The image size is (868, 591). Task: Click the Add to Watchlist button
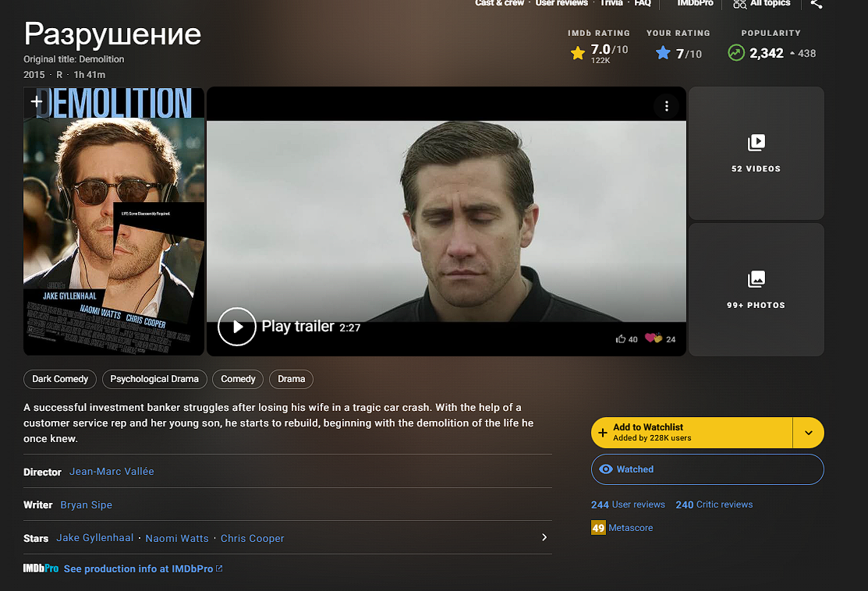(692, 433)
